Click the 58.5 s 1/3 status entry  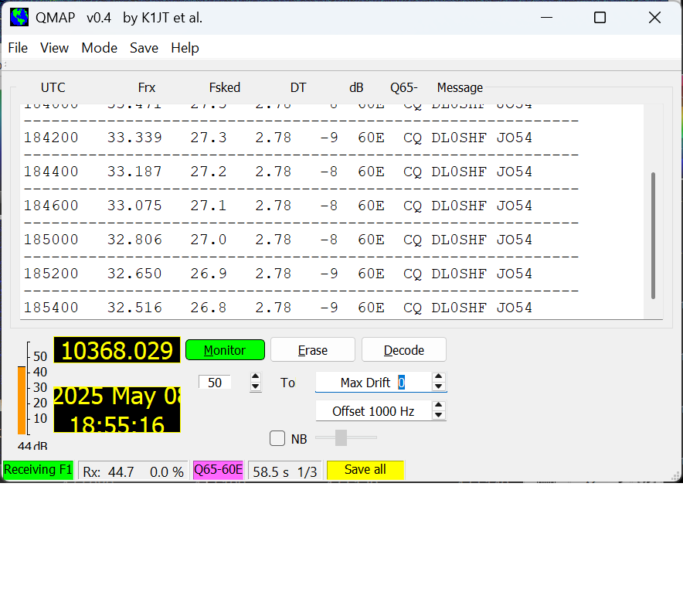point(285,471)
